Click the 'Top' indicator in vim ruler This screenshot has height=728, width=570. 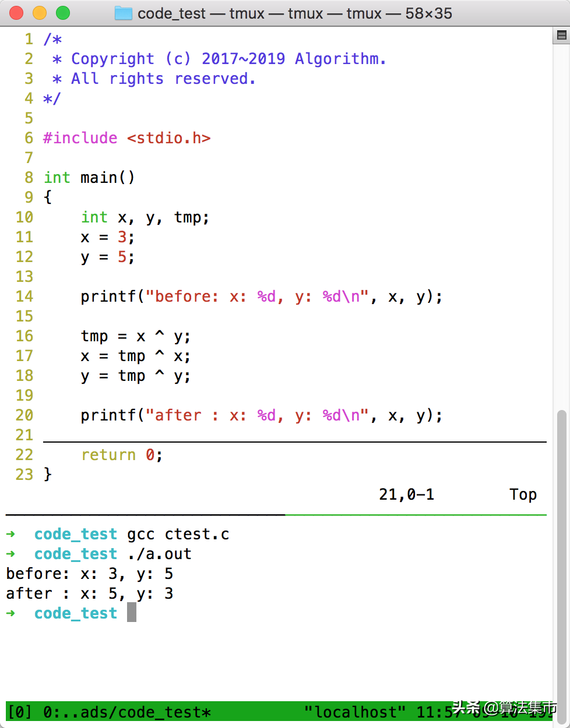tap(523, 495)
